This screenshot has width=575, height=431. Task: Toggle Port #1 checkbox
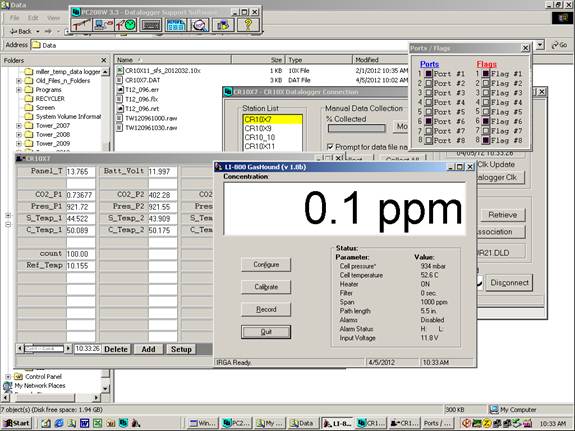click(428, 74)
